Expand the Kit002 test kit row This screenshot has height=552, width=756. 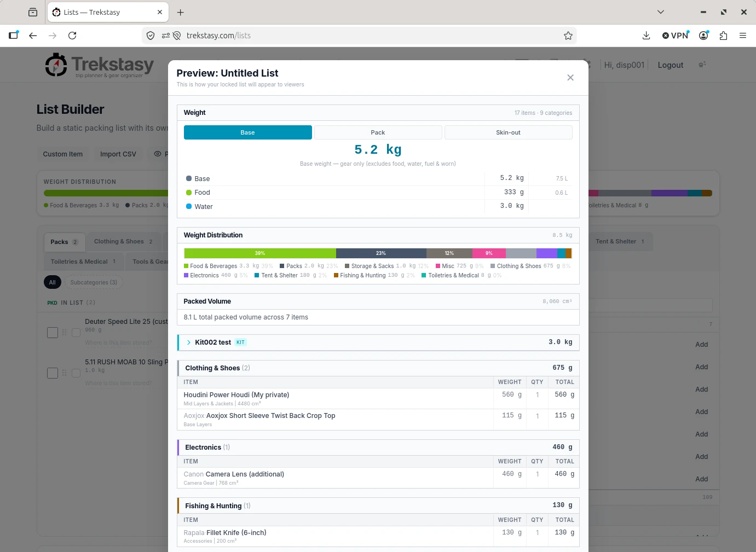click(x=189, y=342)
